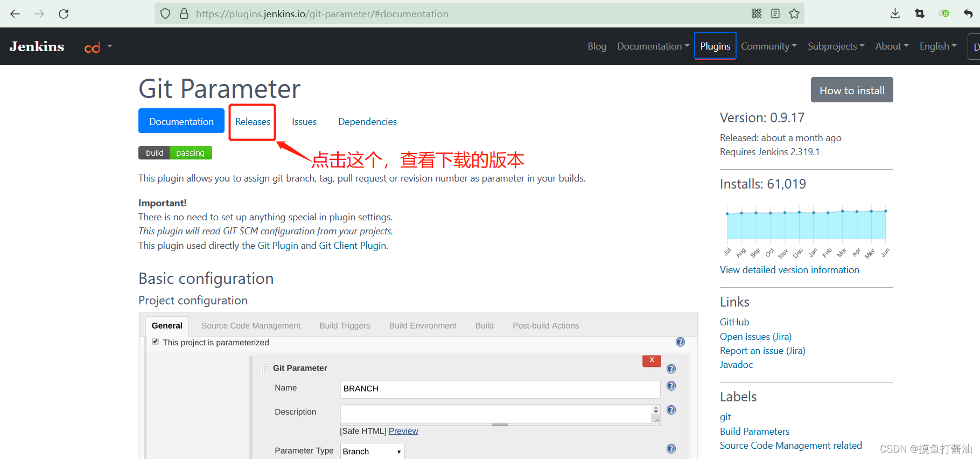Click the Build Parameters label link

pos(754,432)
